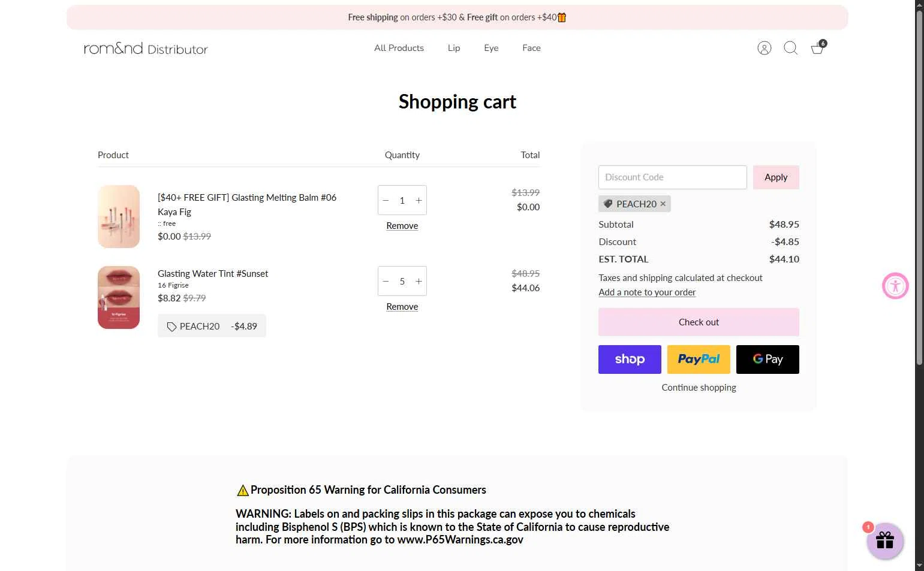Apply the discount code

(x=776, y=177)
